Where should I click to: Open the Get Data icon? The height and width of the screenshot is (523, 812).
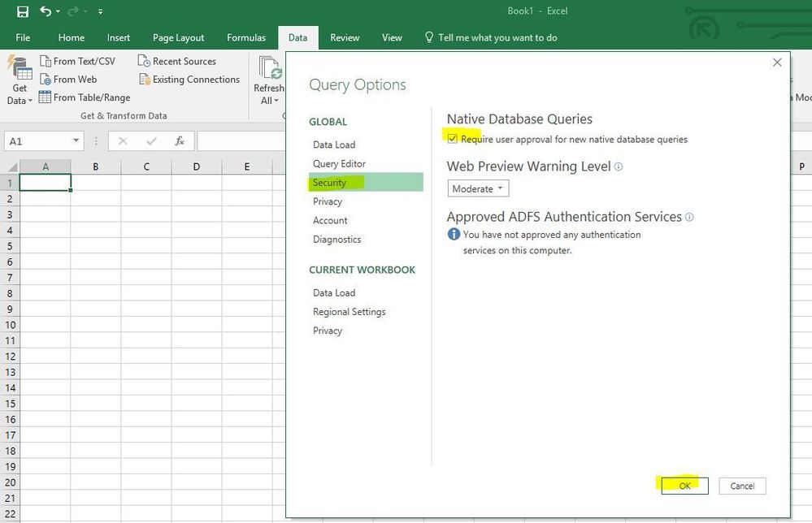[x=19, y=81]
